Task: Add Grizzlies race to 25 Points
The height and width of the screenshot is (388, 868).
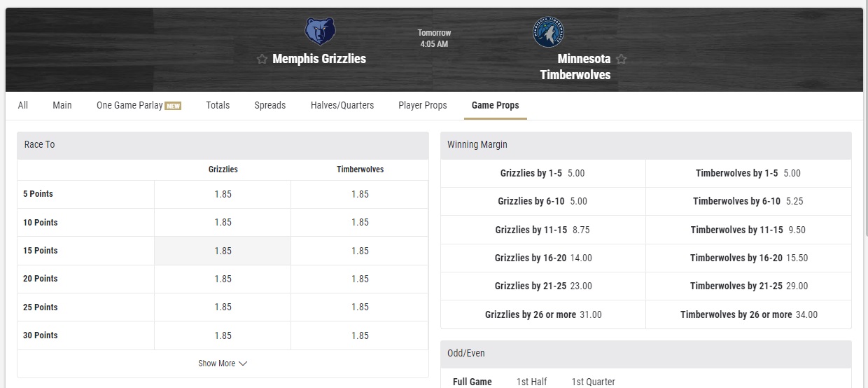Action: [223, 307]
